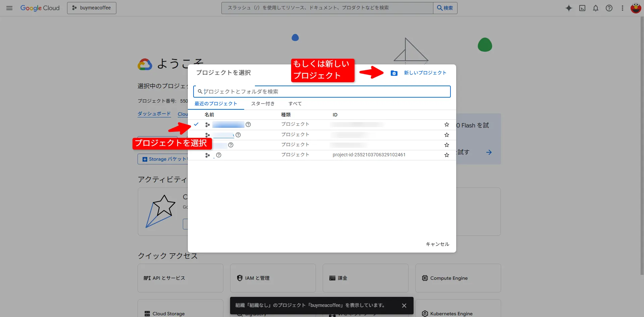644x317 pixels.
Task: Activate Cloud Shell terminal icon
Action: [x=582, y=8]
